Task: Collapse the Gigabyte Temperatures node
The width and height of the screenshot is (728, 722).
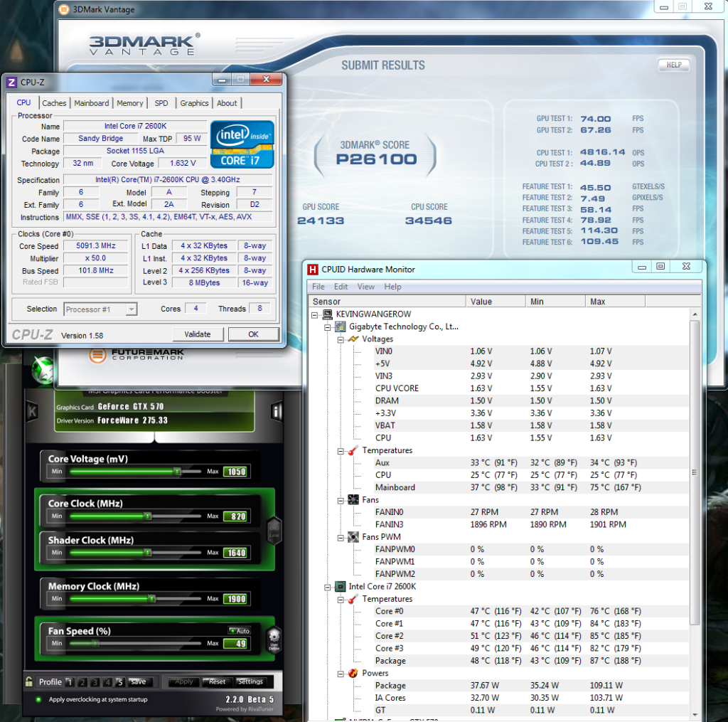Action: 341,451
